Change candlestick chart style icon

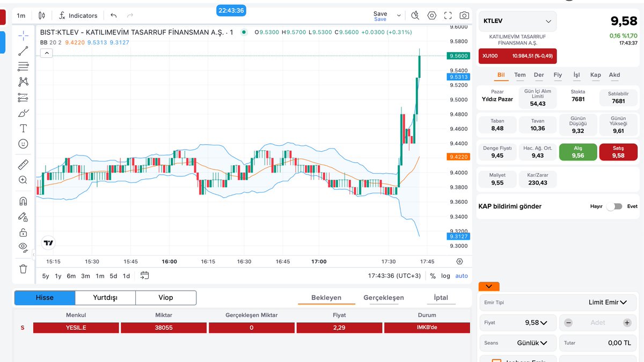coord(42,16)
